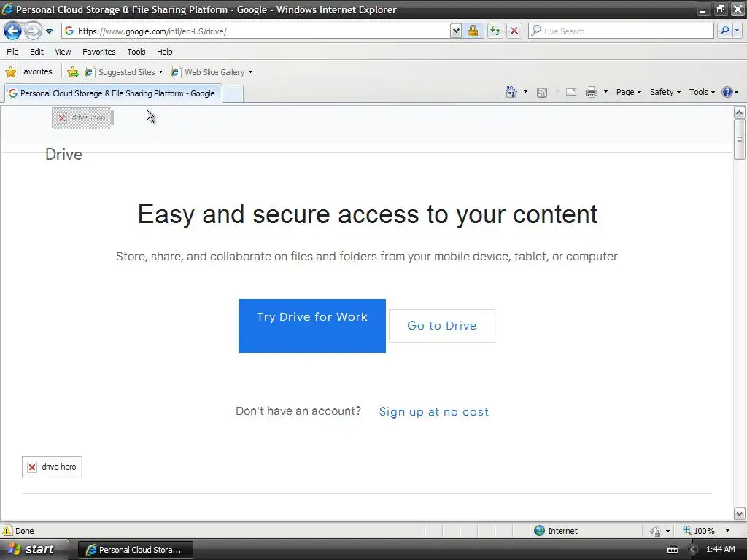
Task: Open the recent pages dropdown arrow
Action: coord(49,31)
